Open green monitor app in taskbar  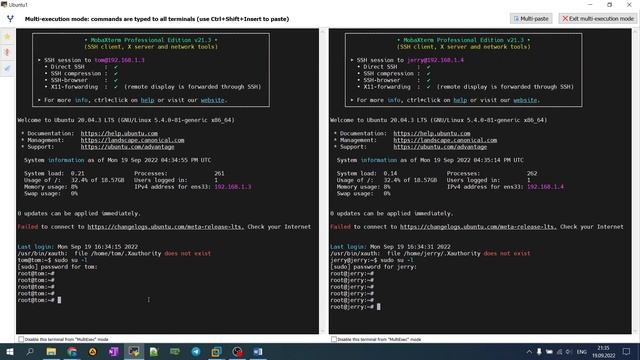coord(175,351)
